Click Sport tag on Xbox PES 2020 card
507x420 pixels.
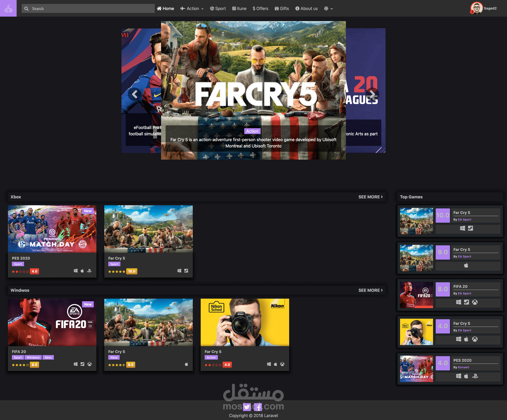point(18,264)
